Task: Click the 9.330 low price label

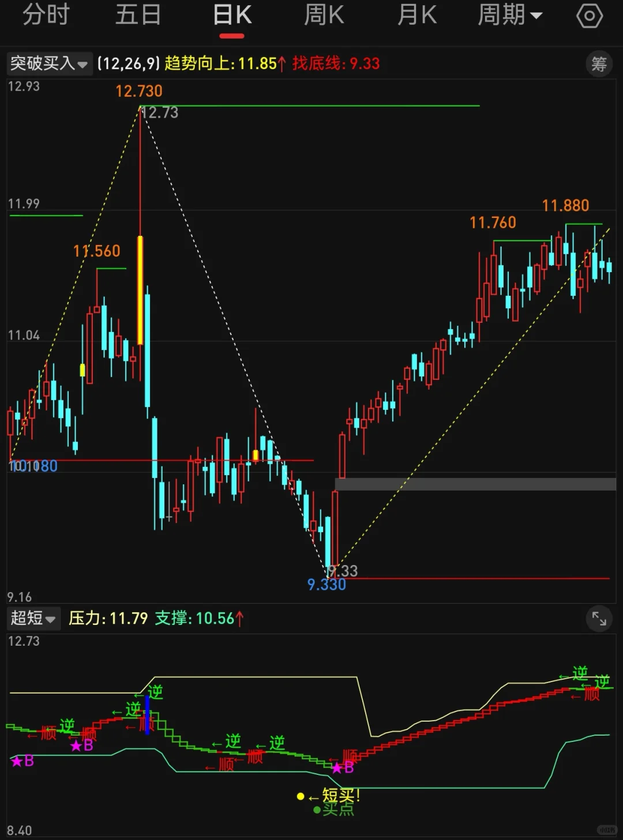Action: click(x=326, y=585)
